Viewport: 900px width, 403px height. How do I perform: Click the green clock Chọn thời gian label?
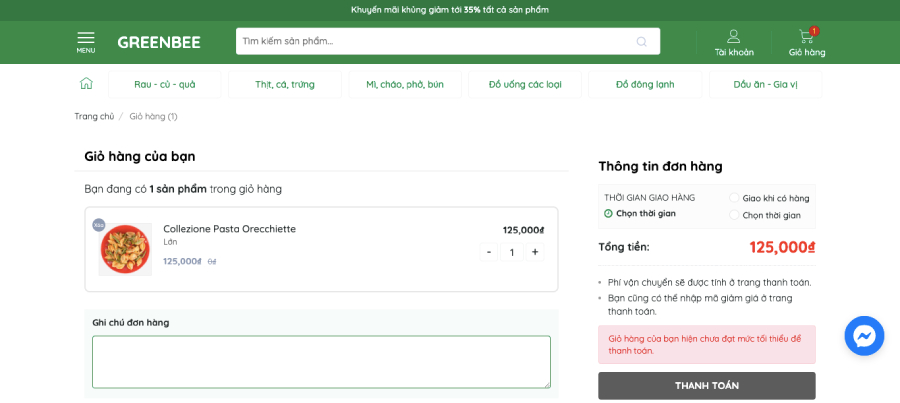(640, 214)
